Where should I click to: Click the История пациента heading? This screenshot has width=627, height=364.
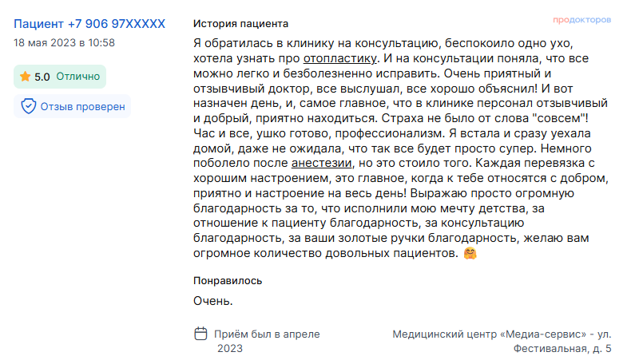point(240,24)
